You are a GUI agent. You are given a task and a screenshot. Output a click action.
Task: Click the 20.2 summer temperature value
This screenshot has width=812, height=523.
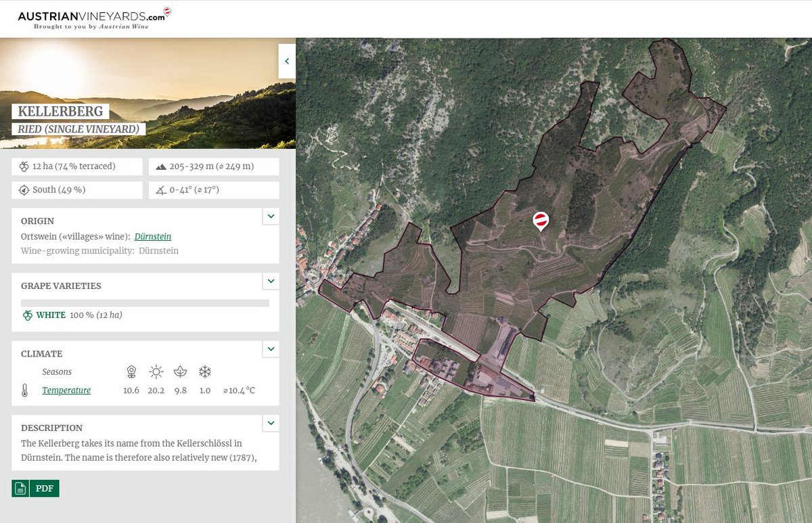coord(156,390)
